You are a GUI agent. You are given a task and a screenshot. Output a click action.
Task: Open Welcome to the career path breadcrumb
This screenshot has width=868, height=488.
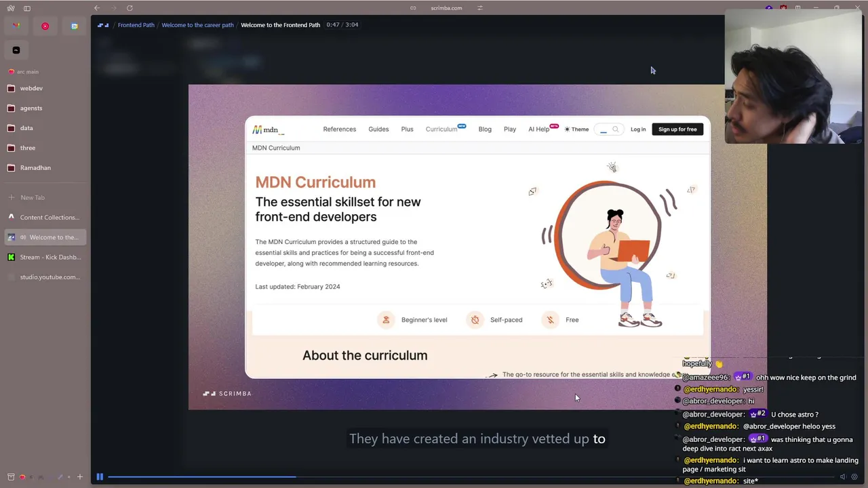(197, 25)
